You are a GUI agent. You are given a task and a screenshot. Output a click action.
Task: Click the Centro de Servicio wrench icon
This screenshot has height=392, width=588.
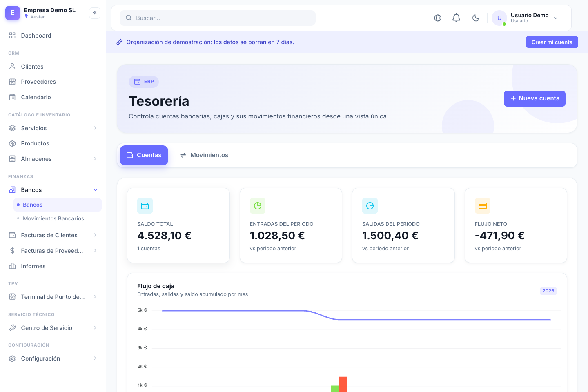pos(12,328)
